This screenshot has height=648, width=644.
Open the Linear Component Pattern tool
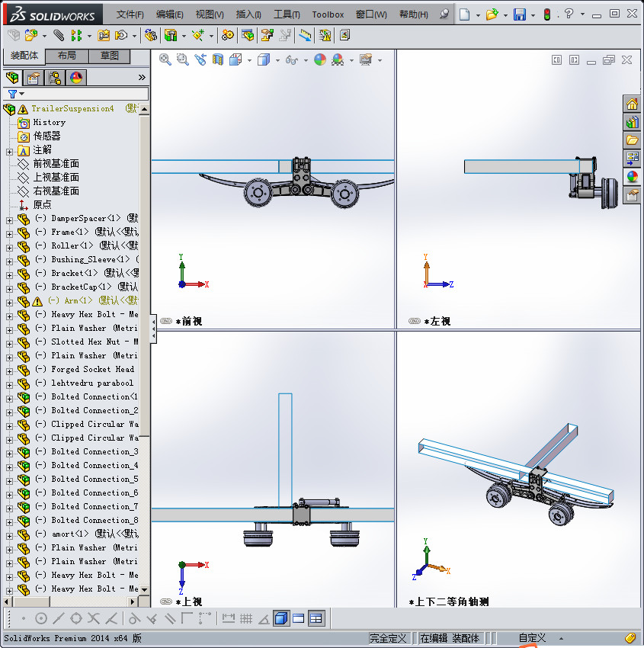(x=76, y=36)
